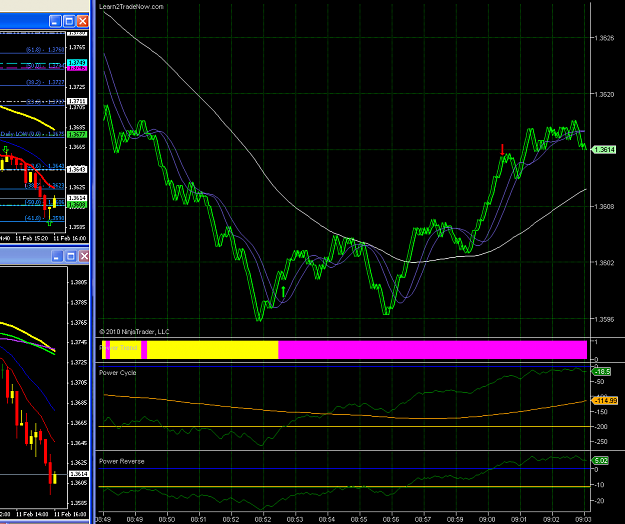The image size is (625, 524).
Task: Minimize the lower-left candlestick chart window
Action: click(x=57, y=256)
